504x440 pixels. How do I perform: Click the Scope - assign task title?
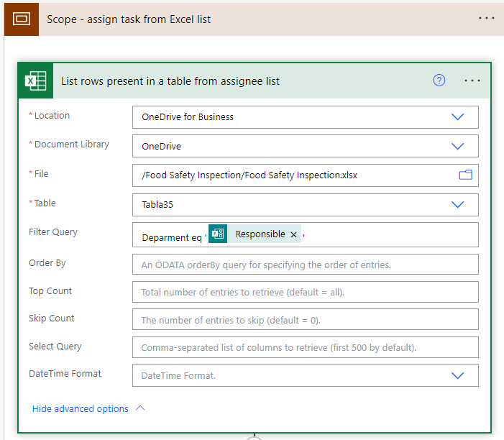point(129,19)
